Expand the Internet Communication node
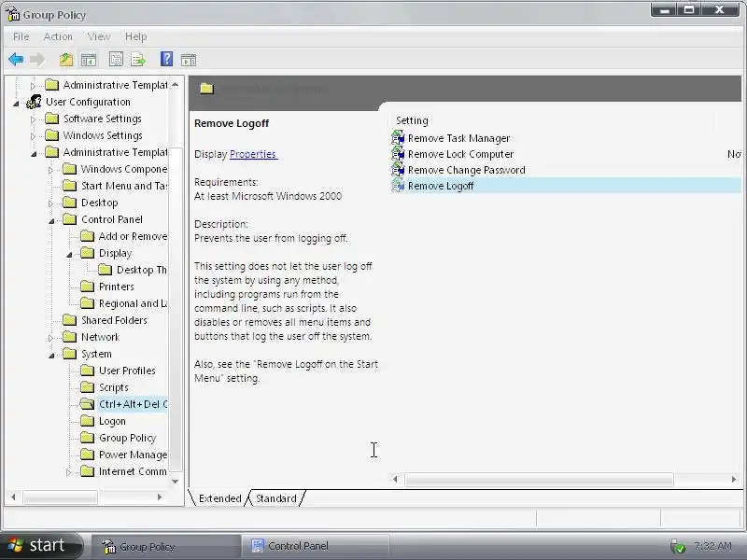Screen dimensions: 747x560 pos(68,472)
